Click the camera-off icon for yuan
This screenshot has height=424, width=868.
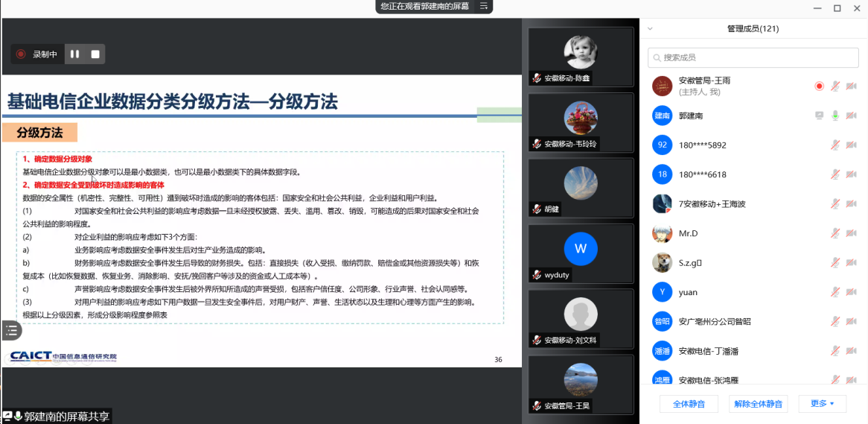pyautogui.click(x=851, y=292)
